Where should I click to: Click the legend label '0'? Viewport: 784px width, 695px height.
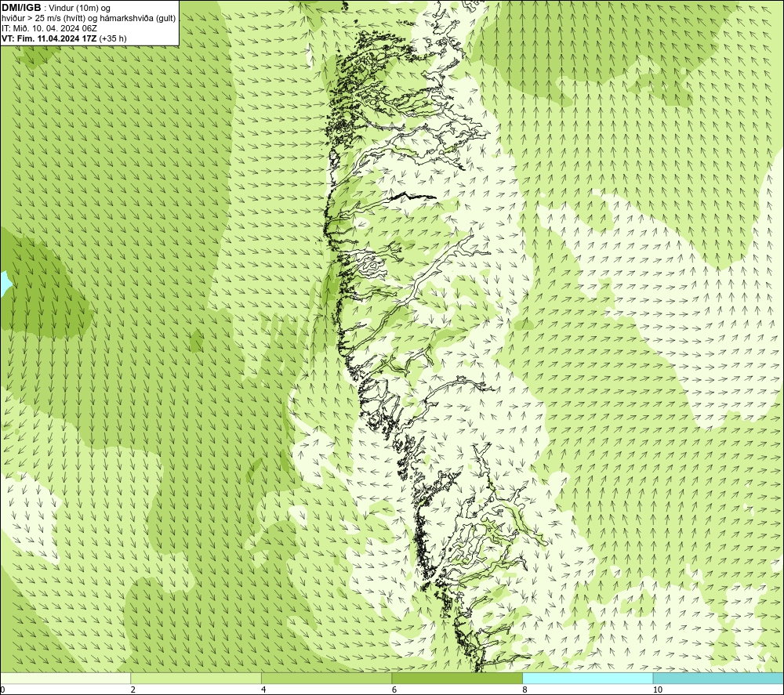3,690
